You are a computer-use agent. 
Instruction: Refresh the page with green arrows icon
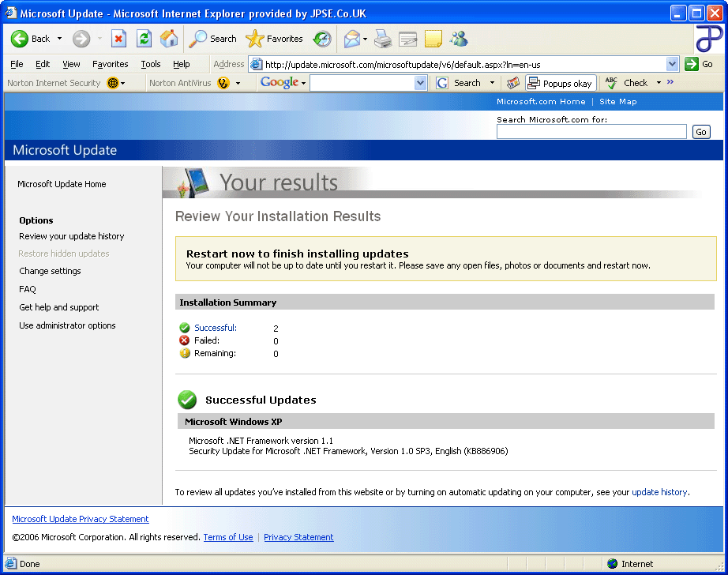point(144,39)
